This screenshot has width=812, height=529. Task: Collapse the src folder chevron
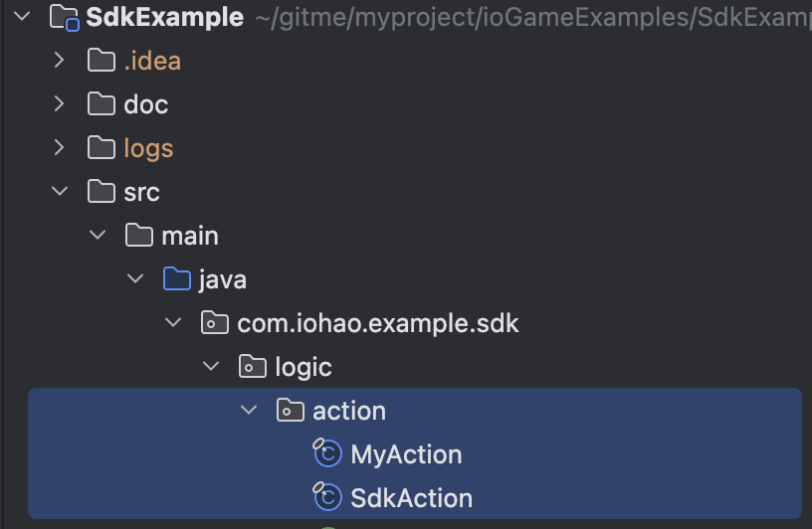(x=60, y=192)
